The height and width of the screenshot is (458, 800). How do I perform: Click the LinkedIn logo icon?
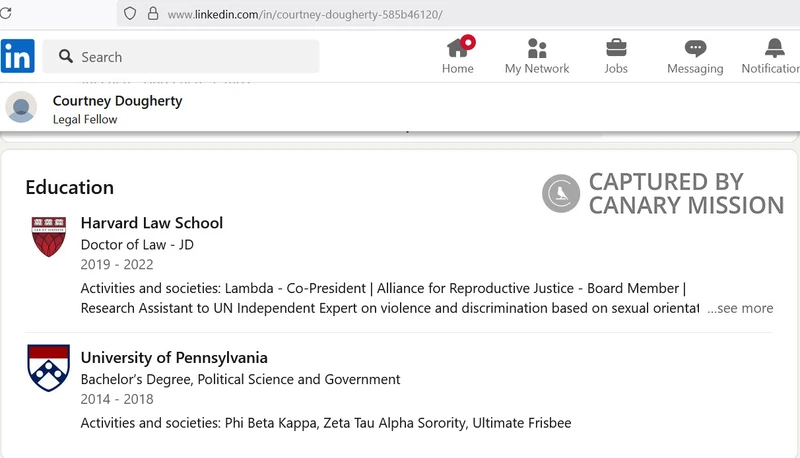click(x=17, y=56)
